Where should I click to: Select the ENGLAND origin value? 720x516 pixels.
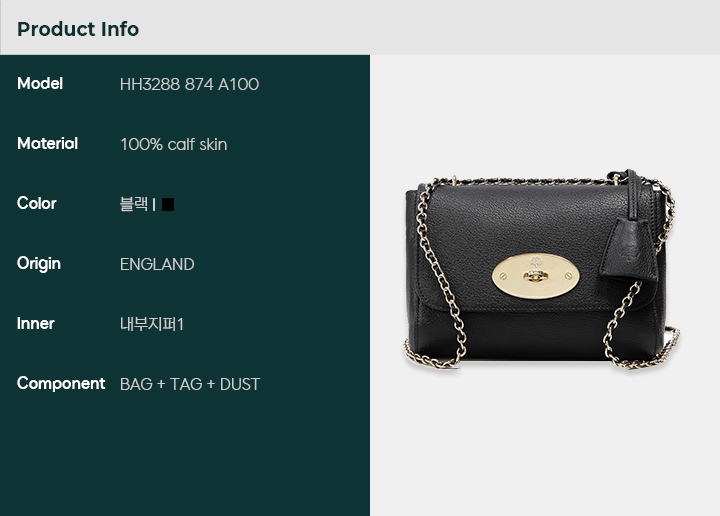[x=157, y=264]
